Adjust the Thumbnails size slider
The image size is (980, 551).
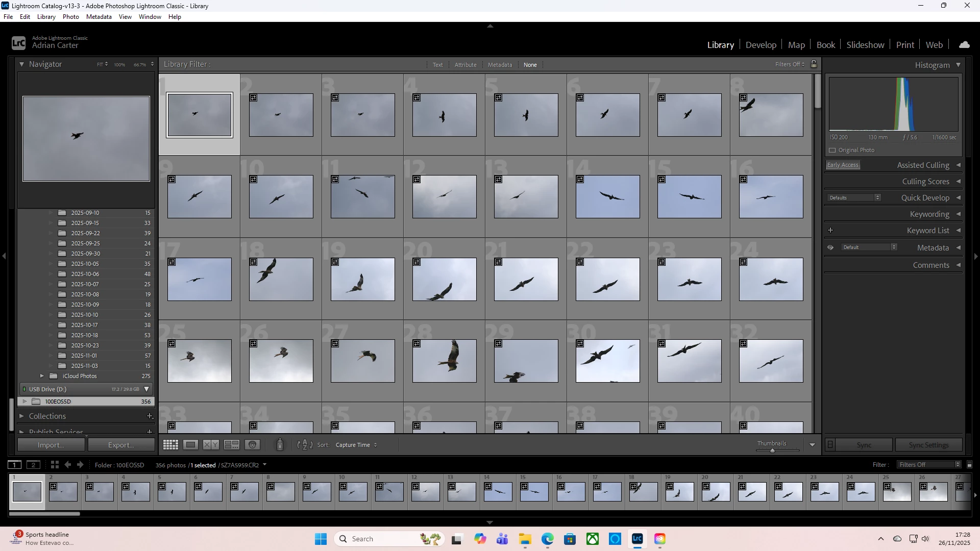tap(772, 450)
